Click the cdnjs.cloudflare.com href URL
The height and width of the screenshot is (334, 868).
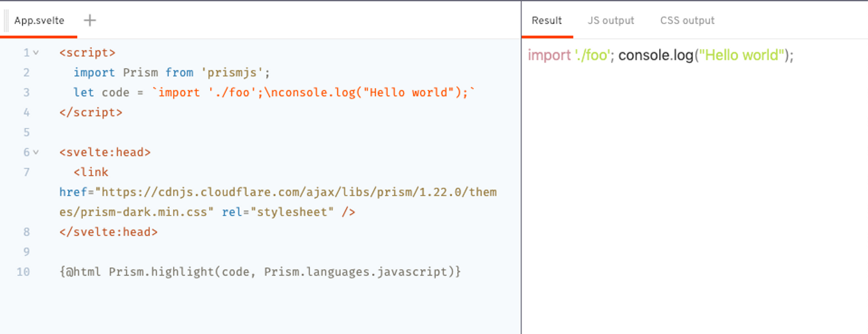pyautogui.click(x=278, y=202)
